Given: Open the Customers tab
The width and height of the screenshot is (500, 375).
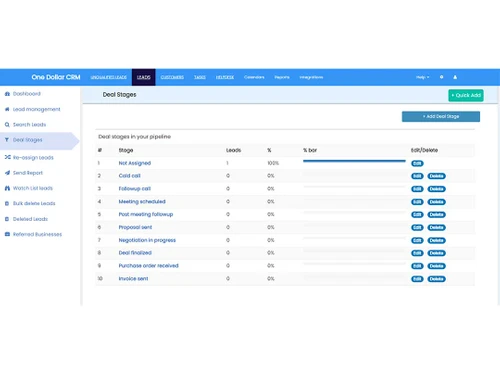Looking at the screenshot, I should tap(172, 77).
